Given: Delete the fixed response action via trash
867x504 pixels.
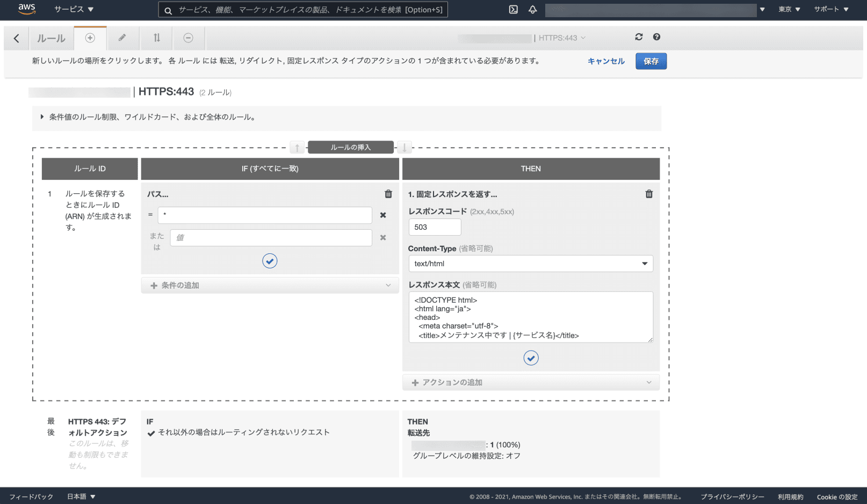Looking at the screenshot, I should [649, 194].
